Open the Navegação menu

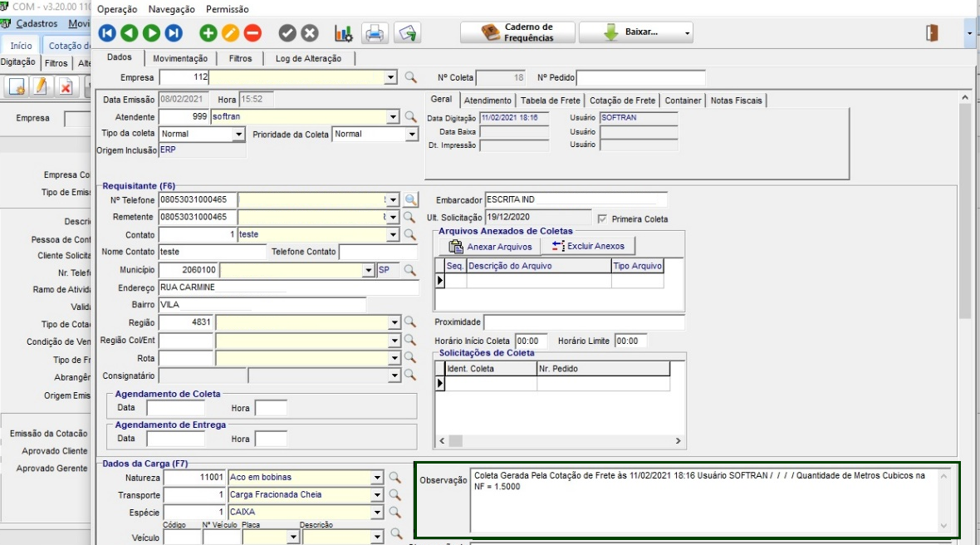(171, 9)
